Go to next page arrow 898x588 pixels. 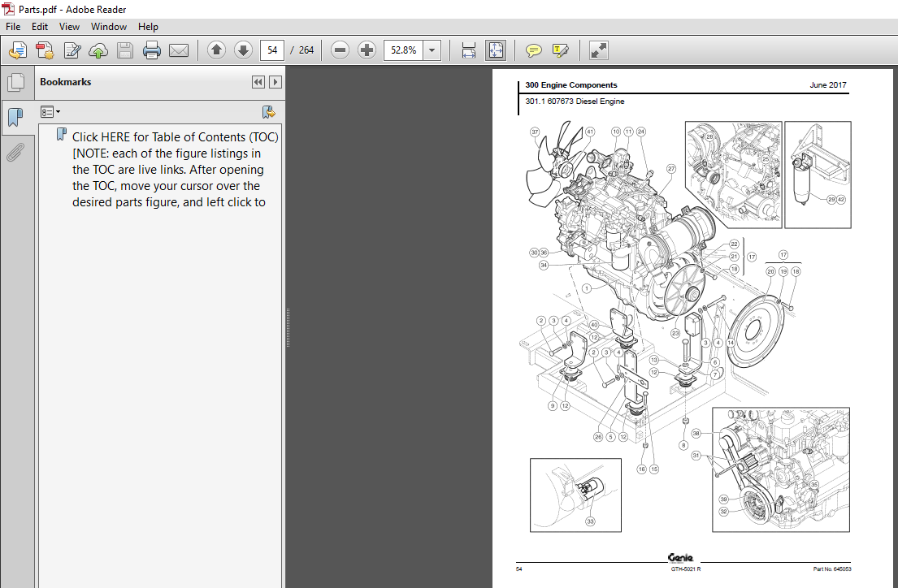(243, 50)
